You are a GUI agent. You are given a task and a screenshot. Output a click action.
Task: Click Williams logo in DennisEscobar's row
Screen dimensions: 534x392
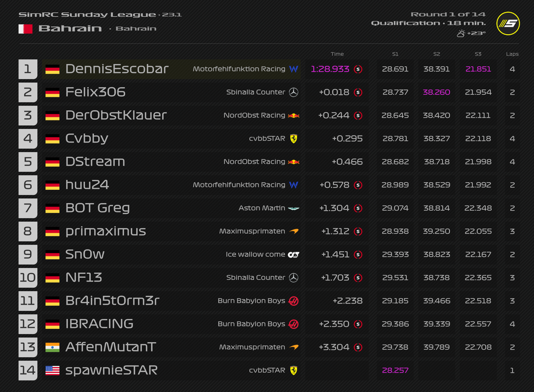click(x=294, y=69)
